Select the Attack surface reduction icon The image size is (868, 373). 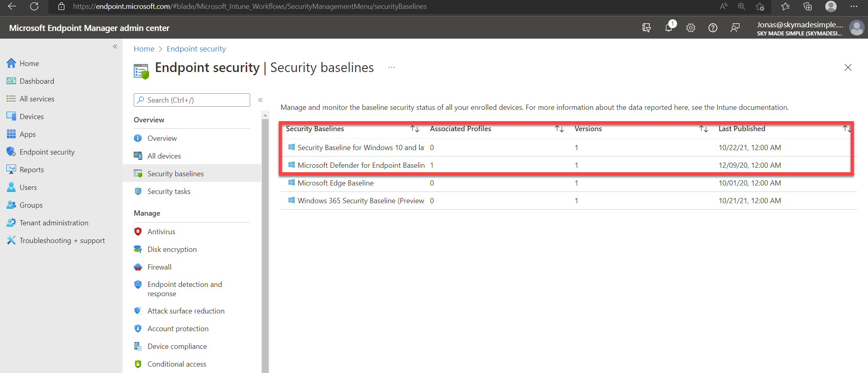tap(138, 311)
